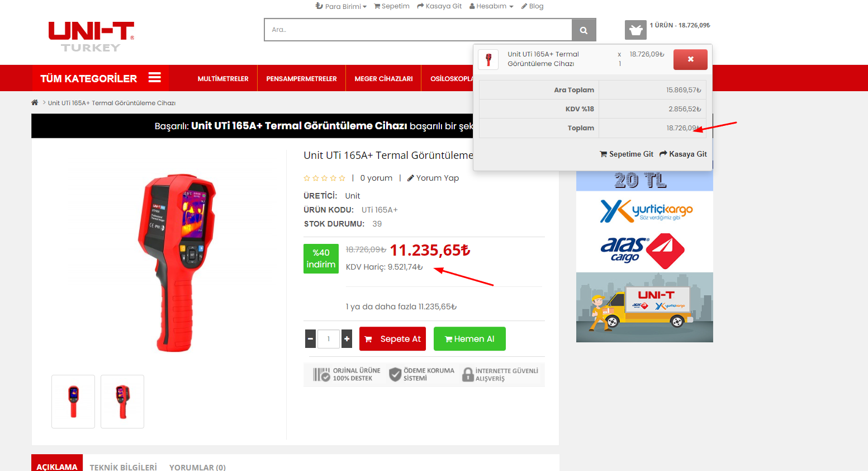Screen dimensions: 868x471
Task: Click the Unit manufacturer link
Action: click(x=353, y=196)
